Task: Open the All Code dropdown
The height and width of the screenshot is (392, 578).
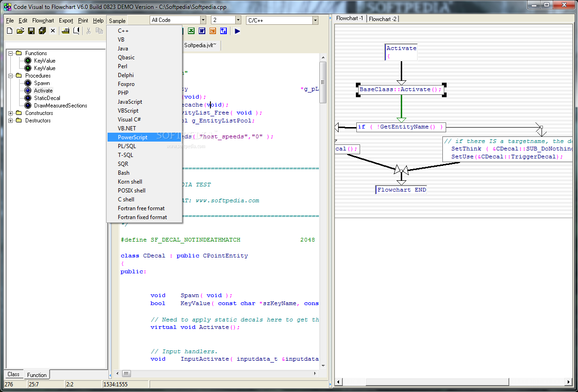Action: 203,20
